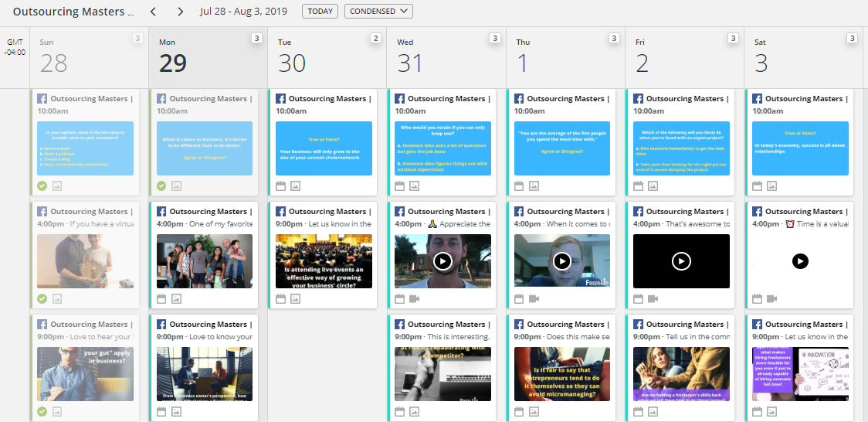The width and height of the screenshot is (868, 422).
Task: Click Friday 4:00pm 'That's awesome to' text
Action: [697, 223]
